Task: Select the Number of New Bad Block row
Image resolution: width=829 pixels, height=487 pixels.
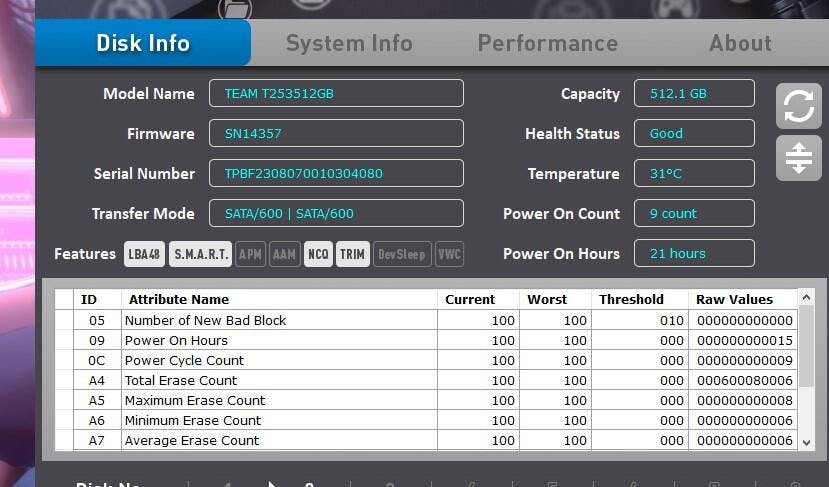Action: coord(427,320)
